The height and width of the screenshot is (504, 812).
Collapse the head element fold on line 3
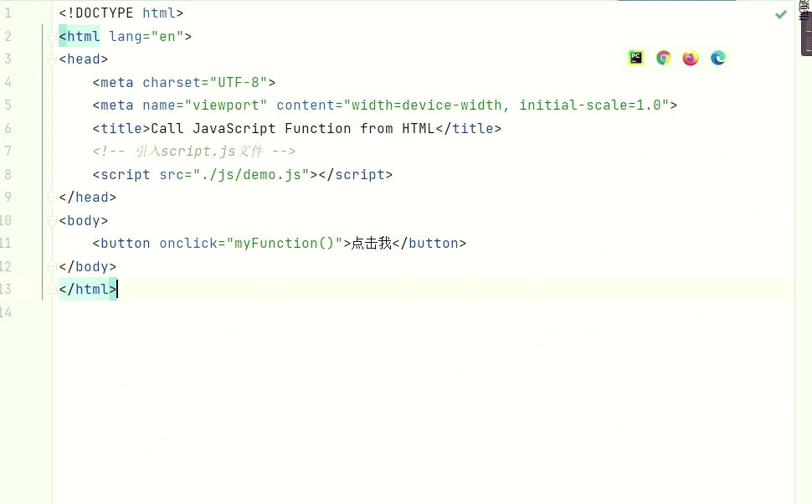pos(52,59)
